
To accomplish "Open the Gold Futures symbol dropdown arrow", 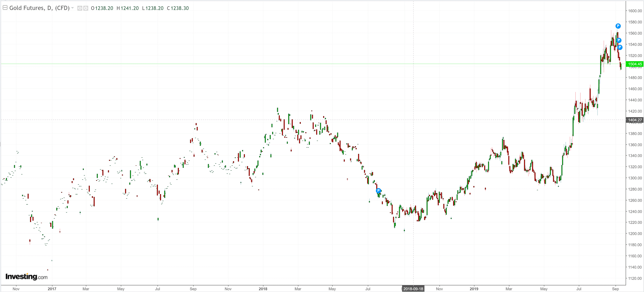I will [72, 8].
